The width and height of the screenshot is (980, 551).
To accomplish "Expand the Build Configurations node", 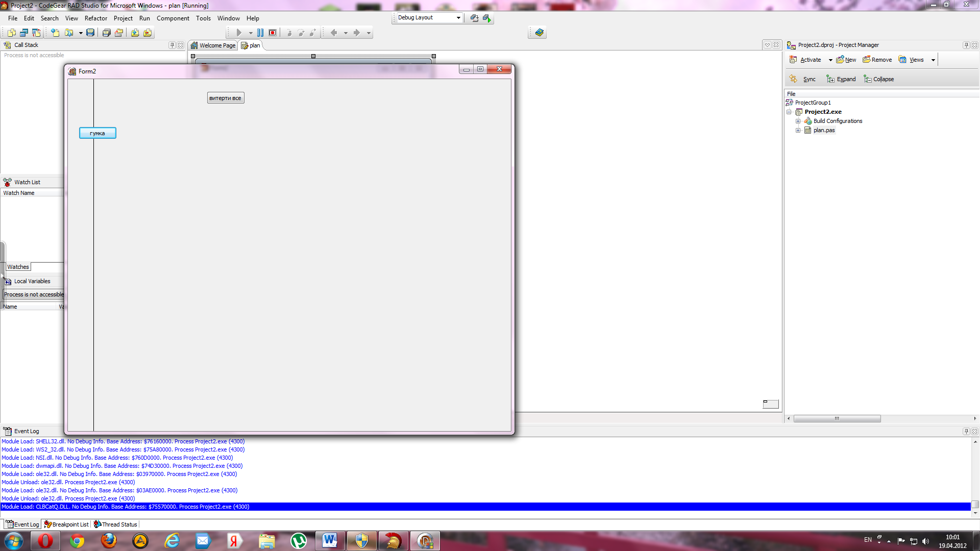I will coord(798,121).
